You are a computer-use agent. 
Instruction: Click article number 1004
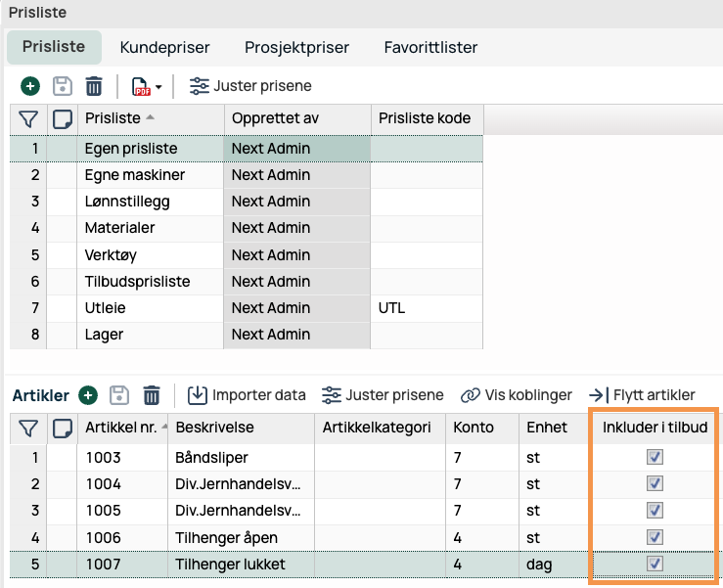104,484
